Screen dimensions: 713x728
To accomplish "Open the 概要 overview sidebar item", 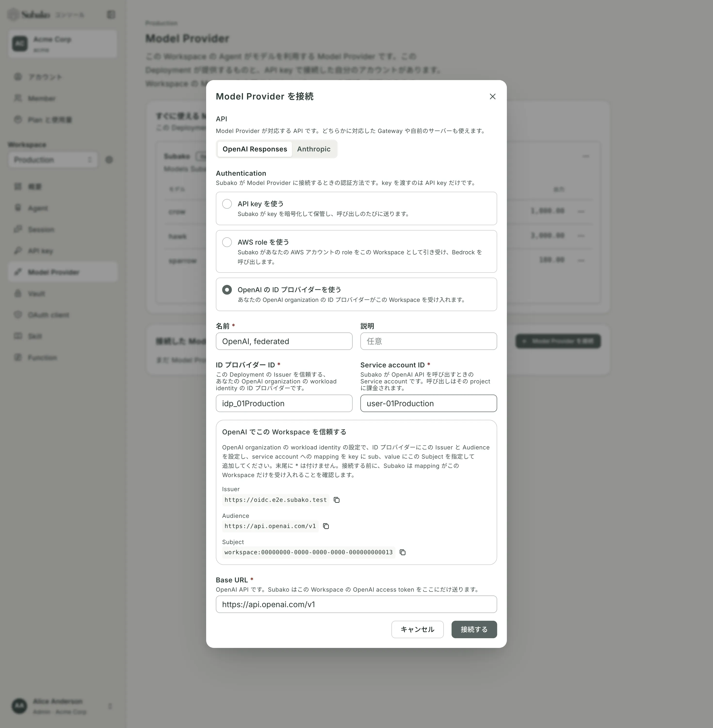I will pyautogui.click(x=63, y=187).
